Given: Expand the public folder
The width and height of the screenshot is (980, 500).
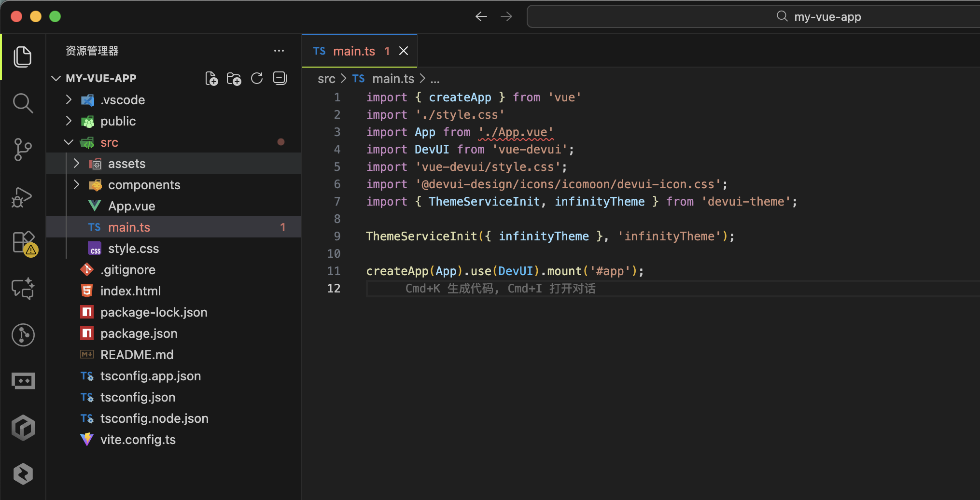Looking at the screenshot, I should tap(69, 121).
